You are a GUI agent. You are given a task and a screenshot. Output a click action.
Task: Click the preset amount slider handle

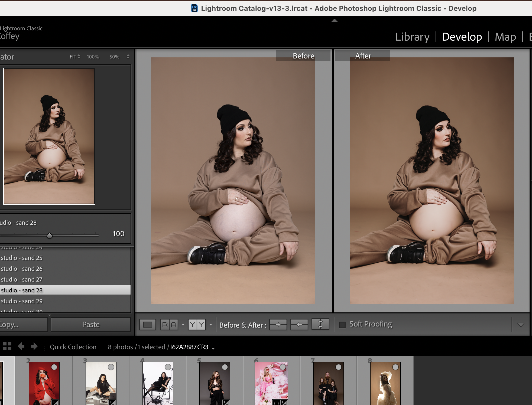[x=49, y=236]
